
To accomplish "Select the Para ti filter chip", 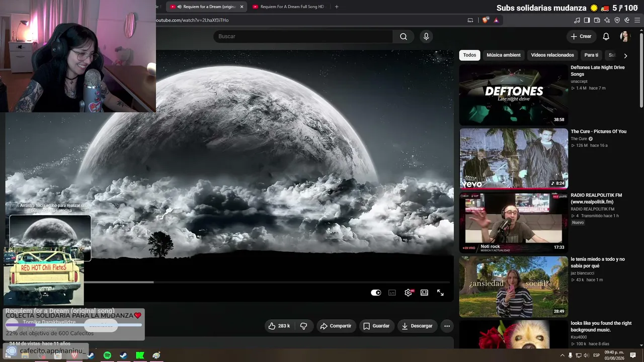I will [591, 55].
